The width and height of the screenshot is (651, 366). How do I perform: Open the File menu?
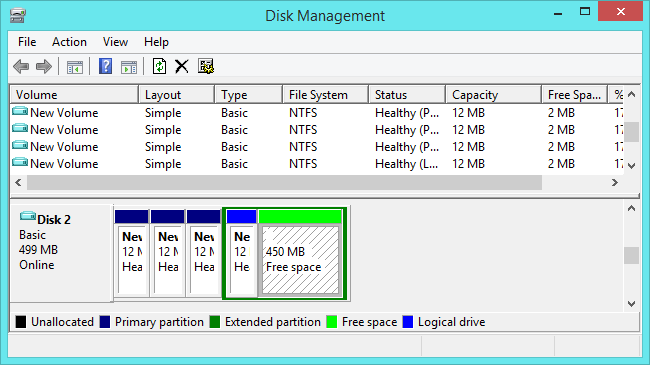27,42
